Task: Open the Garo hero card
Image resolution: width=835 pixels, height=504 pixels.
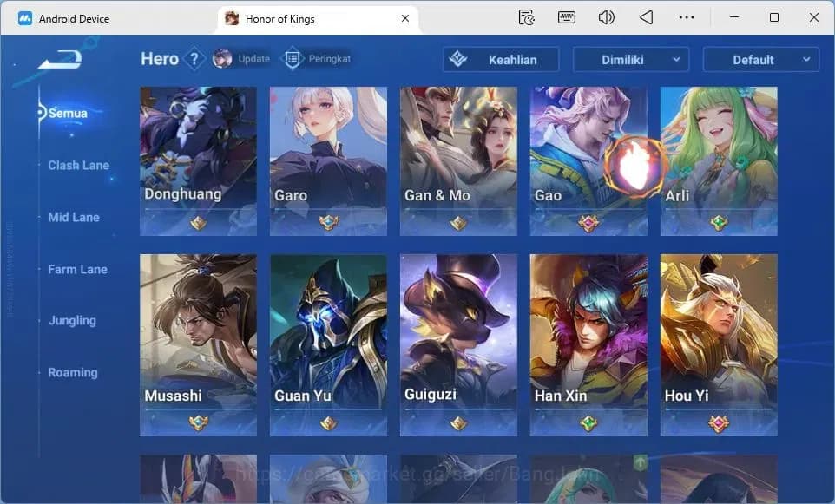Action: coord(329,160)
